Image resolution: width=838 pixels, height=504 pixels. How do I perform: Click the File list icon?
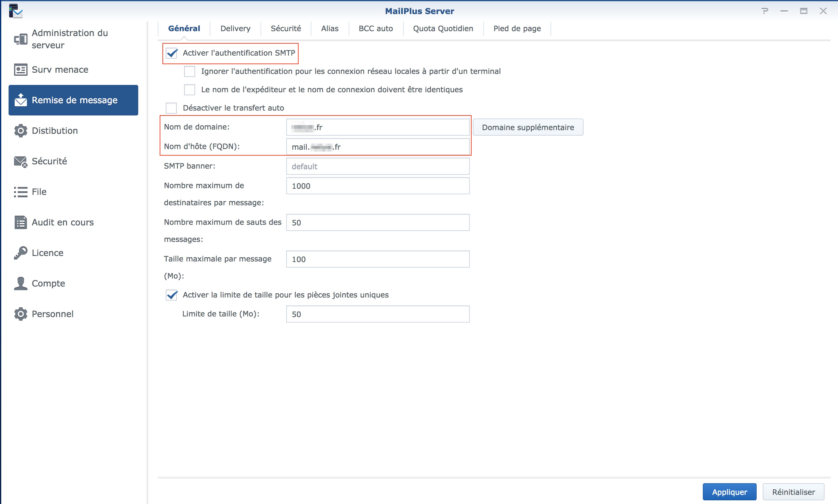point(20,192)
